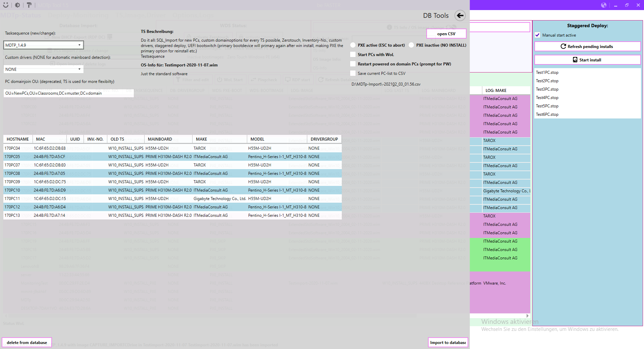
Task: Tick Restart powered on domain PCs checkbox
Action: coord(353,64)
